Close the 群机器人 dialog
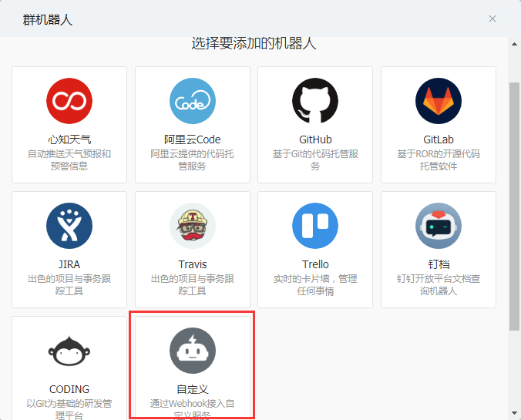The image size is (521, 420). click(x=492, y=18)
